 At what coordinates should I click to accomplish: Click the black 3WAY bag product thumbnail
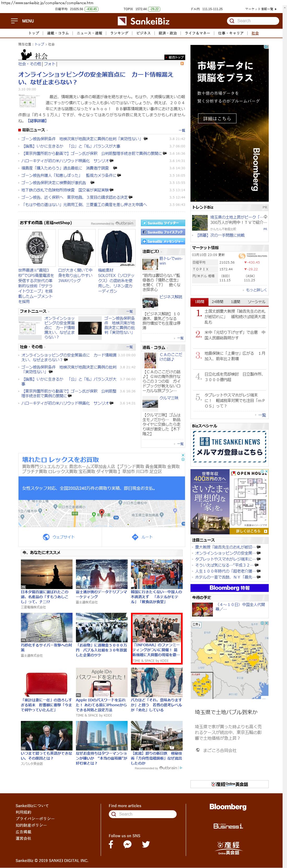click(x=77, y=248)
